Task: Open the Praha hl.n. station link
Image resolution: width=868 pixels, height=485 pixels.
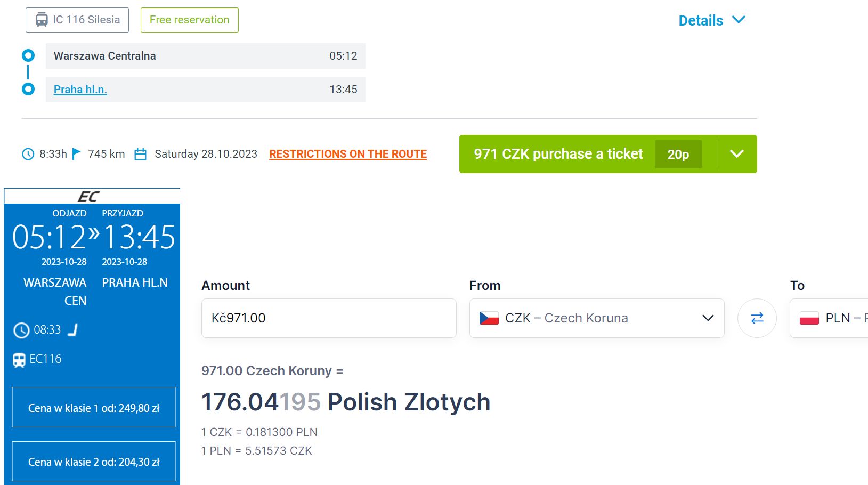Action: [80, 90]
